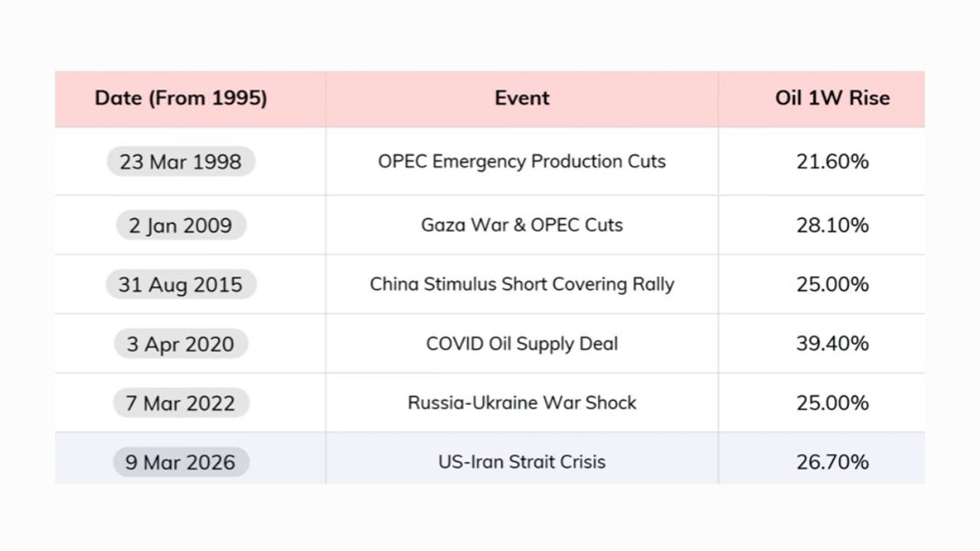Select the "Gaza War & OPEC Cuts" cell
This screenshot has width=980, height=551.
[x=522, y=225]
